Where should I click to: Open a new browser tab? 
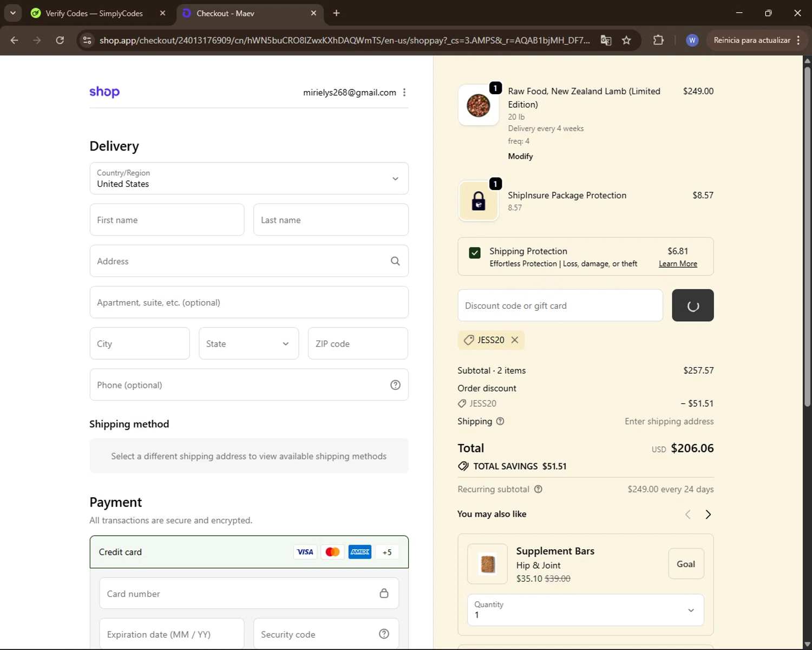(x=336, y=13)
